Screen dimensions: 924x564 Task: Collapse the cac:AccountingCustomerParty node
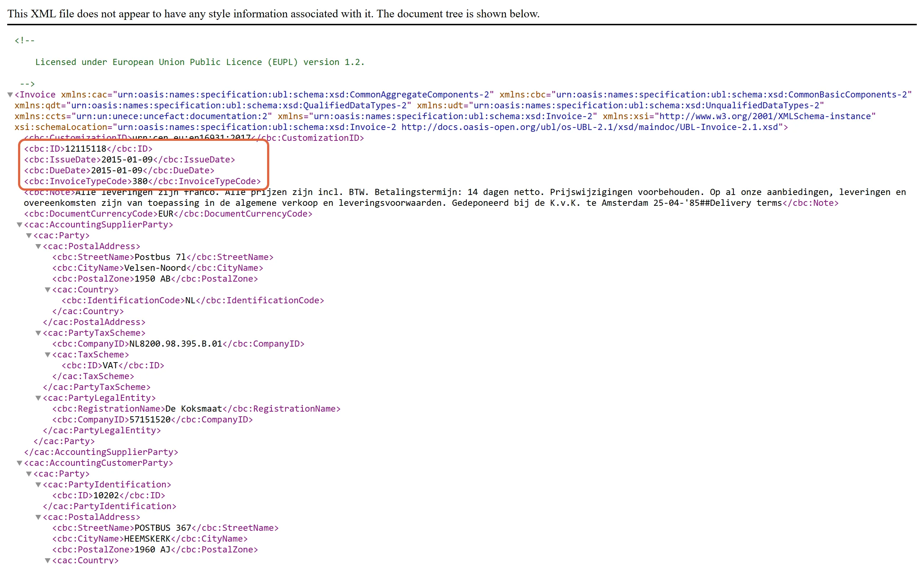click(x=19, y=463)
